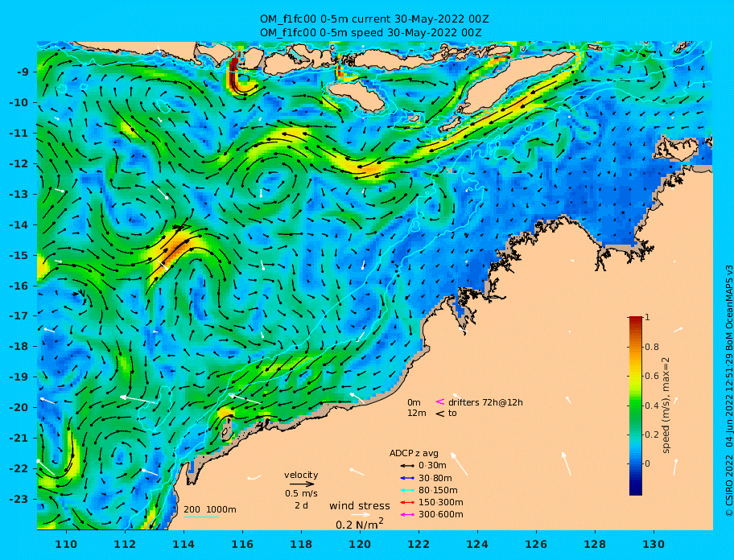Click the white wind stress arrow legend
This screenshot has height=560, width=734.
pos(361,515)
